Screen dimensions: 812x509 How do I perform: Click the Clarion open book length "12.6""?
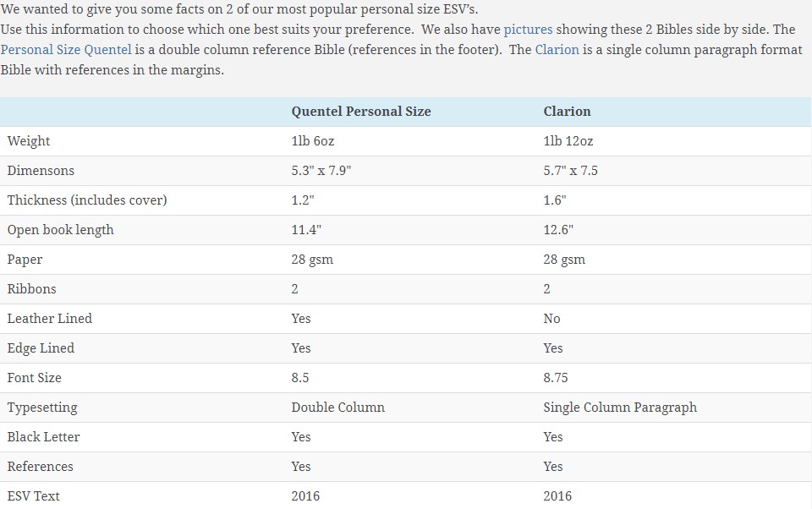pyautogui.click(x=558, y=230)
